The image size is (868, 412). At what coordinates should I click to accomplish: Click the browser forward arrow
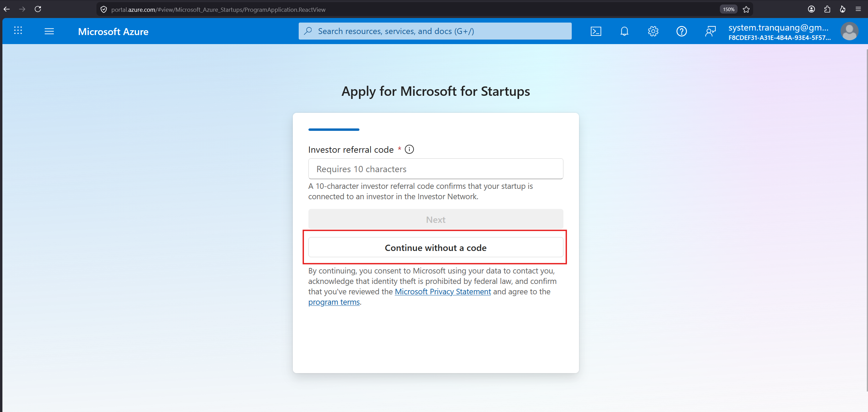coord(22,9)
